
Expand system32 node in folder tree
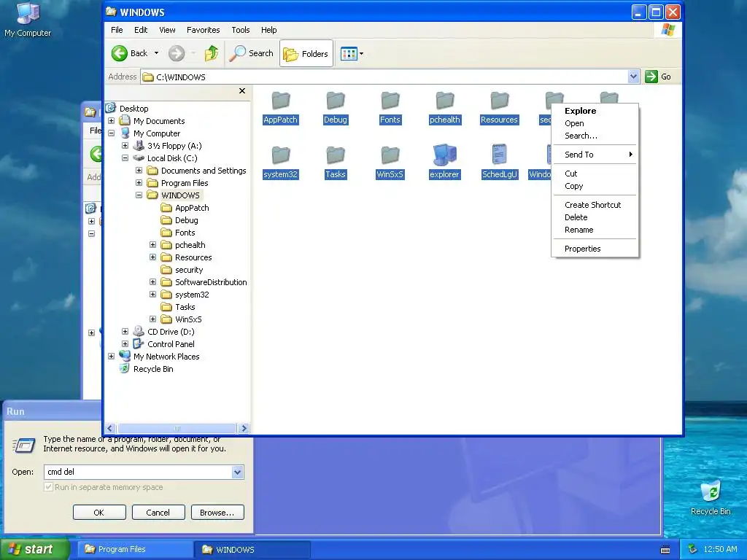tap(152, 295)
